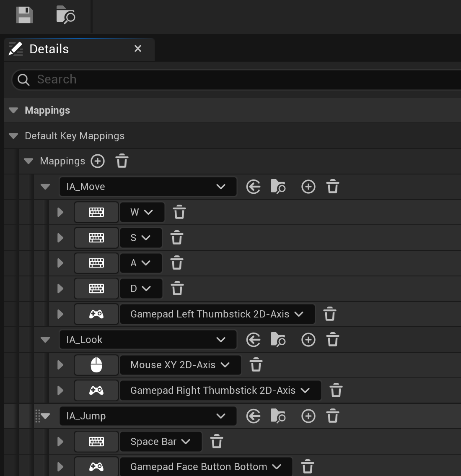Open the W key dropdown
Screen dimensions: 461x476
[x=142, y=212]
